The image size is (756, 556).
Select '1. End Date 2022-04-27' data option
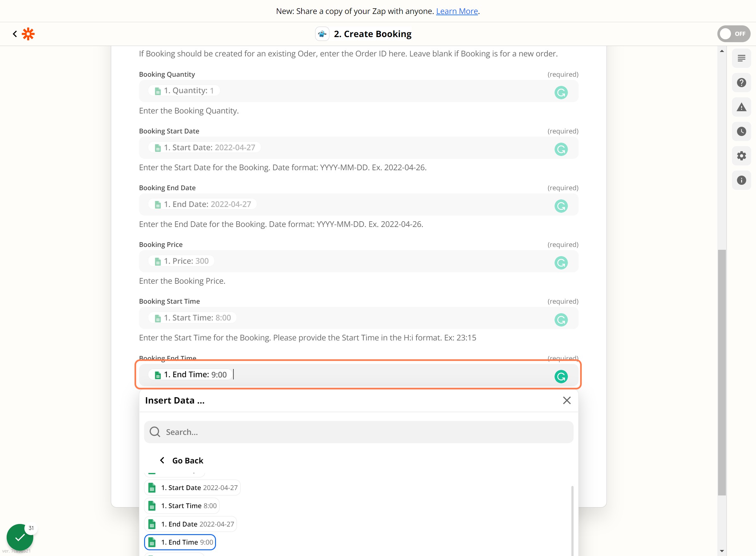[x=190, y=524]
